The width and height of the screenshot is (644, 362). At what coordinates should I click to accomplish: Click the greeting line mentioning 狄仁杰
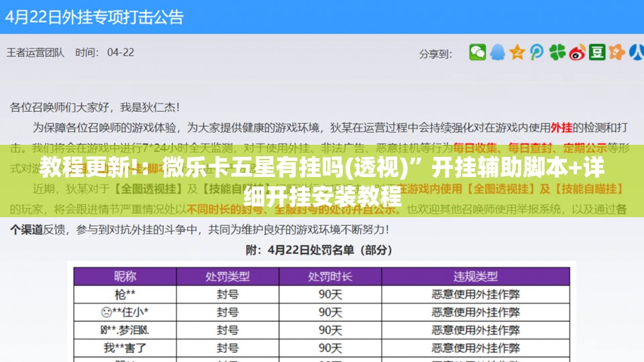95,107
